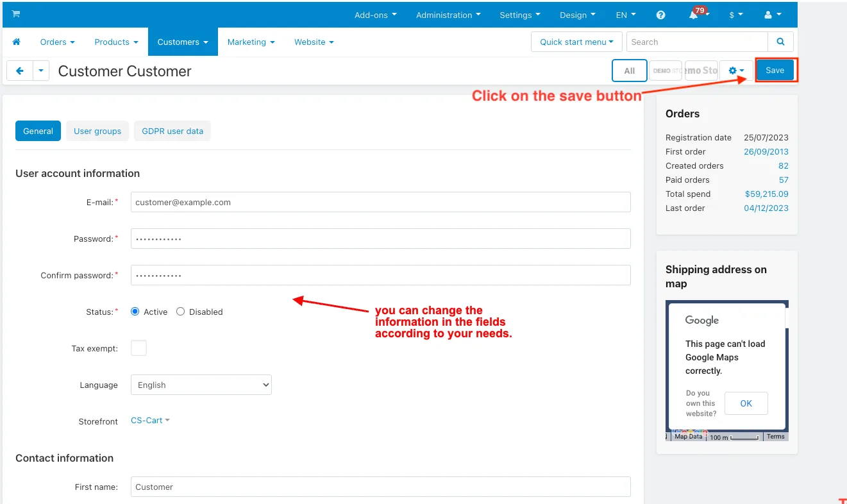Image resolution: width=847 pixels, height=504 pixels.
Task: Open the Quick start menu dropdown
Action: (x=576, y=42)
